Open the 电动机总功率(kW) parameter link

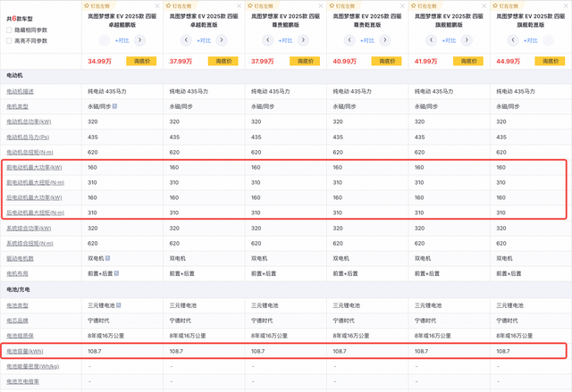29,121
